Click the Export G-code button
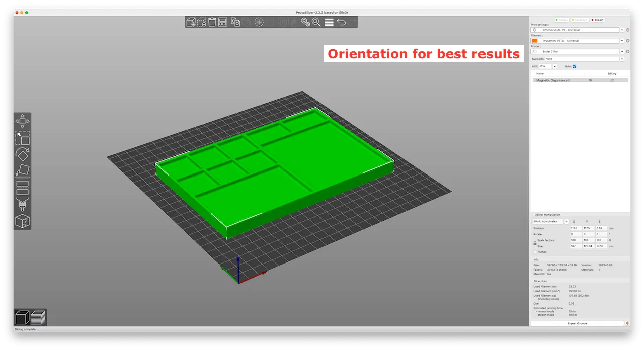The height and width of the screenshot is (350, 644). 577,323
